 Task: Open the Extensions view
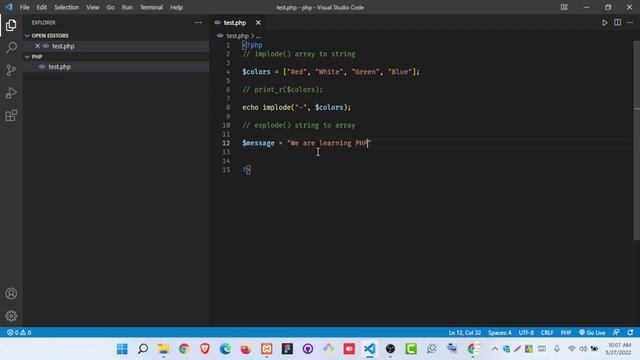(x=11, y=116)
